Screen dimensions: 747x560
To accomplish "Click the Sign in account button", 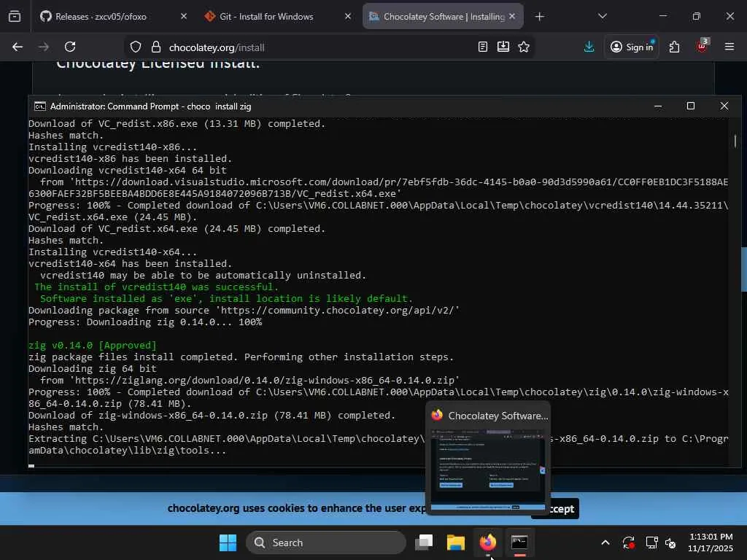I will point(632,47).
